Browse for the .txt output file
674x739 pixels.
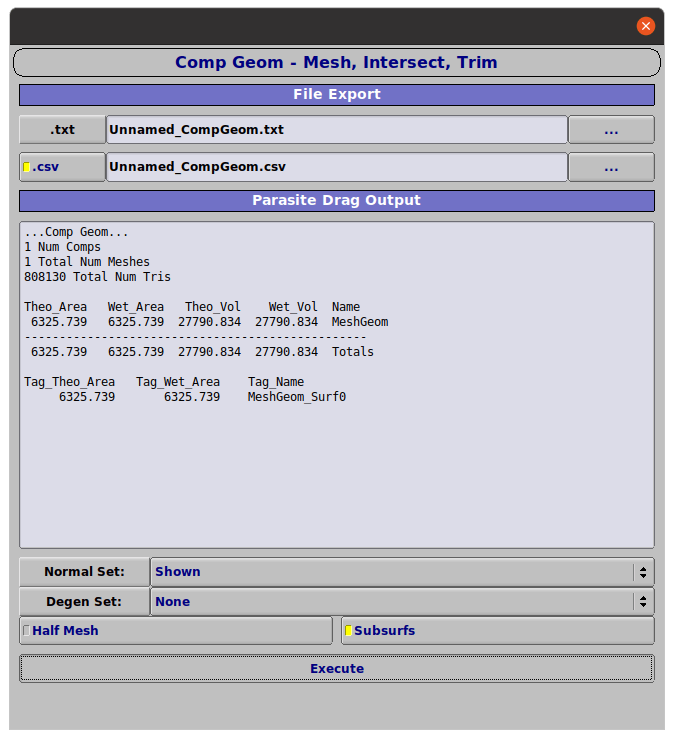pyautogui.click(x=611, y=130)
